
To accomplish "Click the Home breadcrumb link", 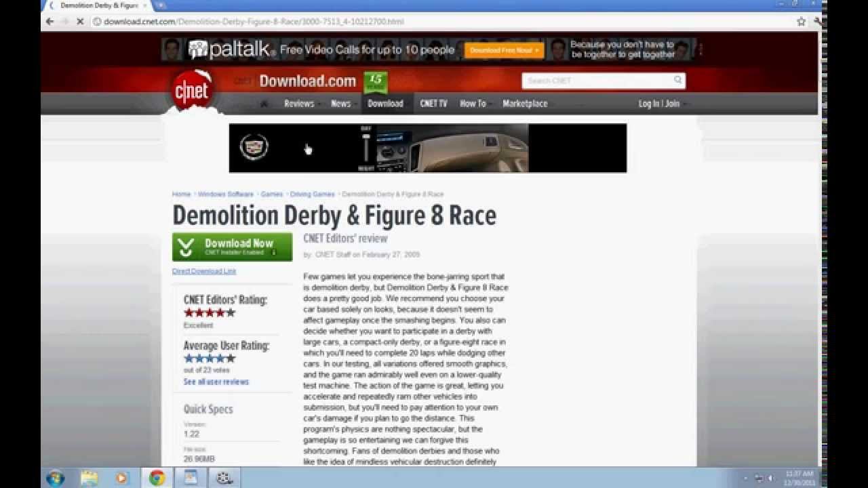I will (181, 195).
